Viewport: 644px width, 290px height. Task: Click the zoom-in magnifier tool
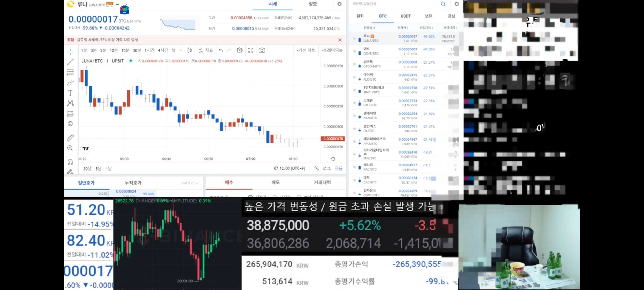point(70,148)
